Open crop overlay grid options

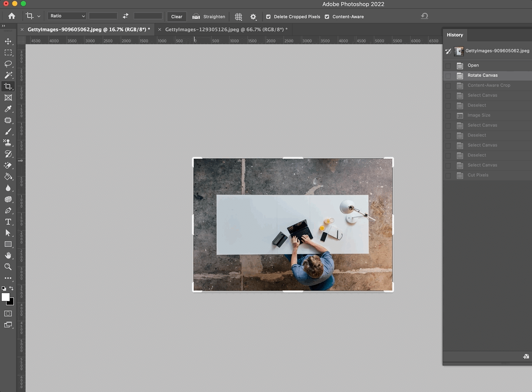238,16
